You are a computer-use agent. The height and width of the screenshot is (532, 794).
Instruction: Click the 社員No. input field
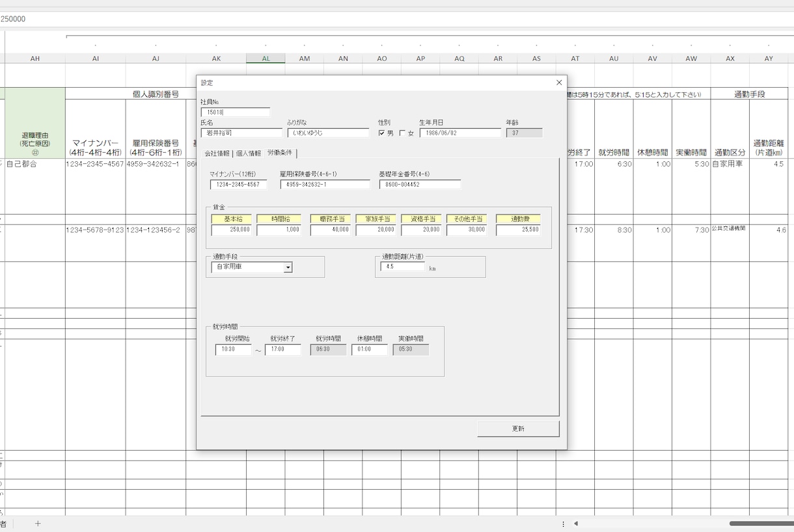pyautogui.click(x=236, y=113)
